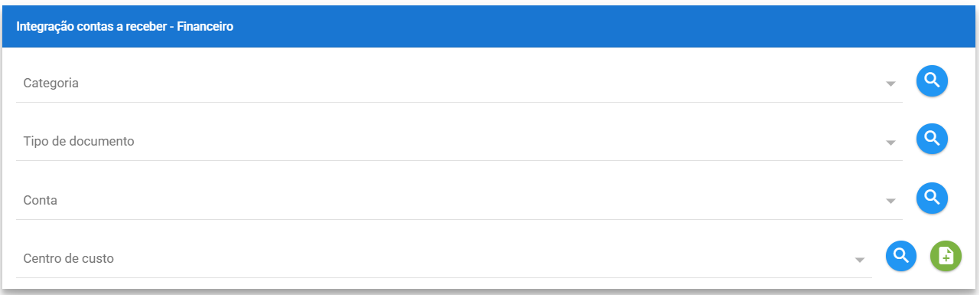Viewport: 980px width, 295px height.
Task: Add new Centro de custo with green icon
Action: pos(946,256)
